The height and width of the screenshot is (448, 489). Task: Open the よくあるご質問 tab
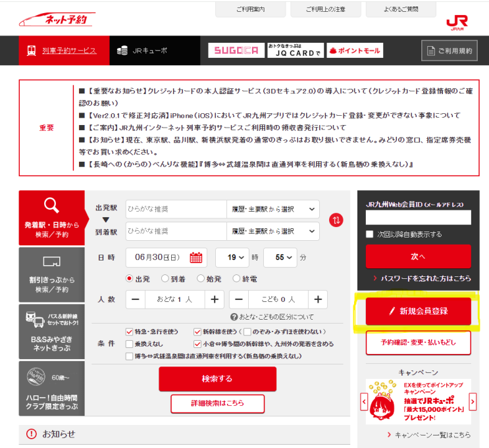401,9
